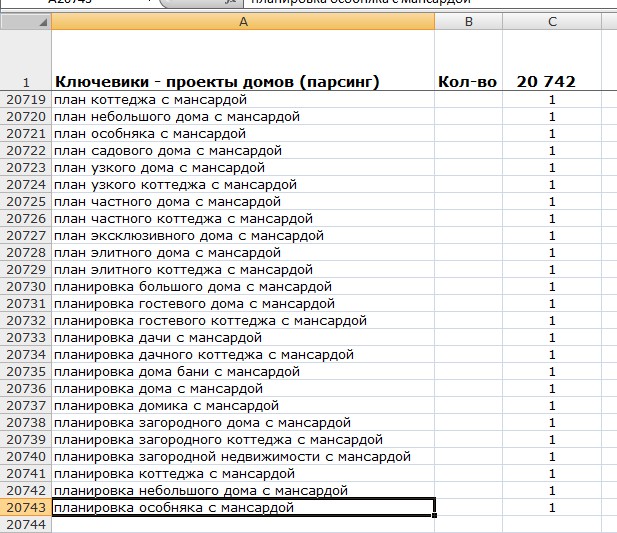The height and width of the screenshot is (533, 617).
Task: Select row header 20740
Action: tap(26, 456)
